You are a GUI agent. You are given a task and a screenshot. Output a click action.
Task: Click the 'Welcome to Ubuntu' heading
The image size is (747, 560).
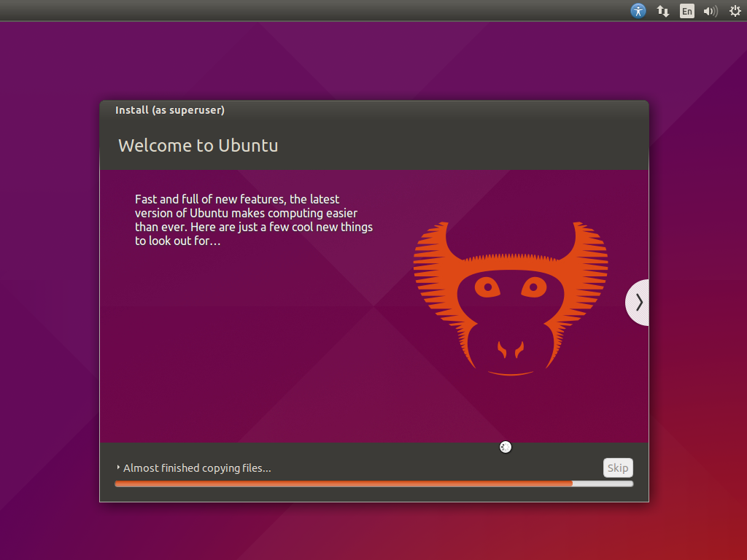point(198,145)
